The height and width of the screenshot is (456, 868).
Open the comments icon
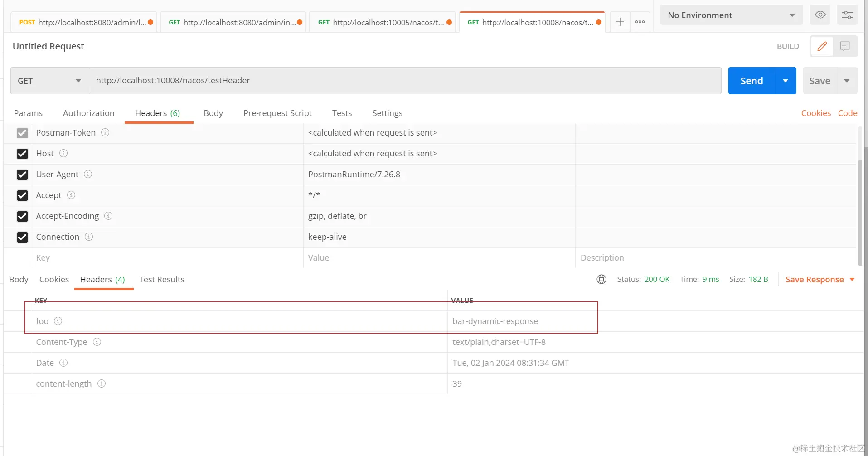[x=844, y=46]
